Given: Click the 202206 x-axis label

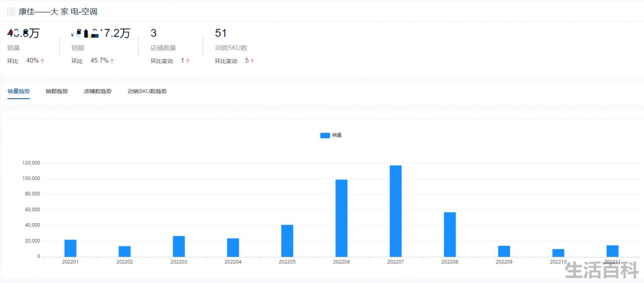Looking at the screenshot, I should click(341, 262).
